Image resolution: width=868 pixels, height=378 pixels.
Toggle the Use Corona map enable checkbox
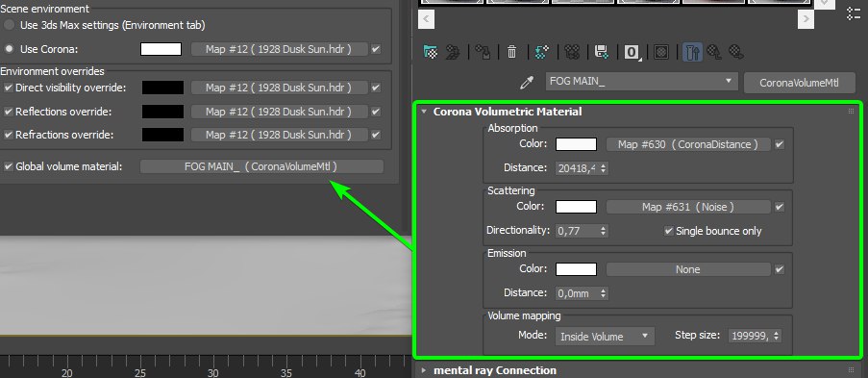(x=376, y=49)
